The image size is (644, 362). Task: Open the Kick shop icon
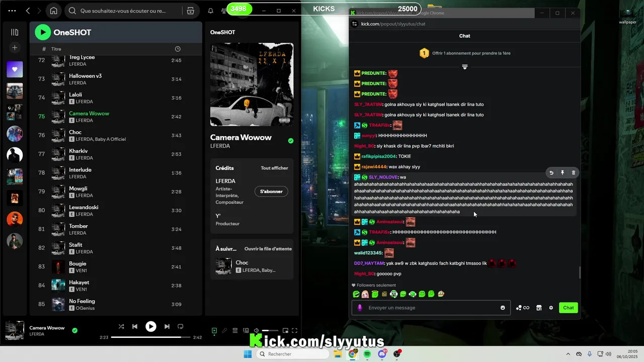(x=539, y=308)
